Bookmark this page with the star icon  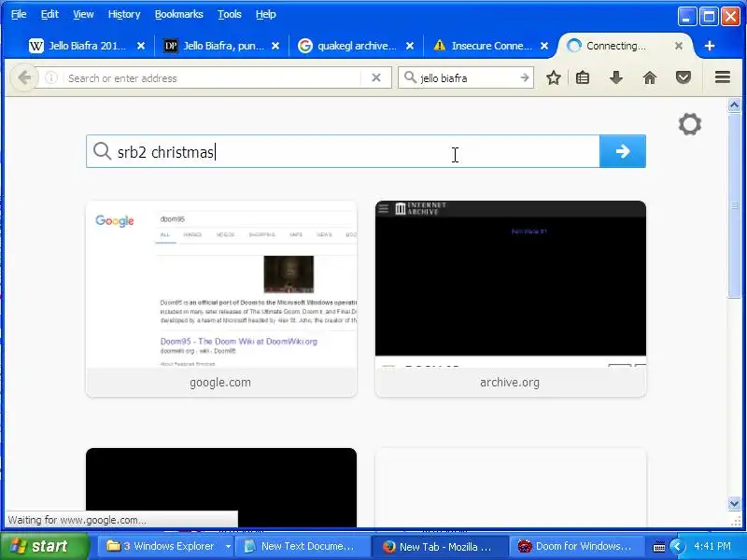[x=554, y=77]
